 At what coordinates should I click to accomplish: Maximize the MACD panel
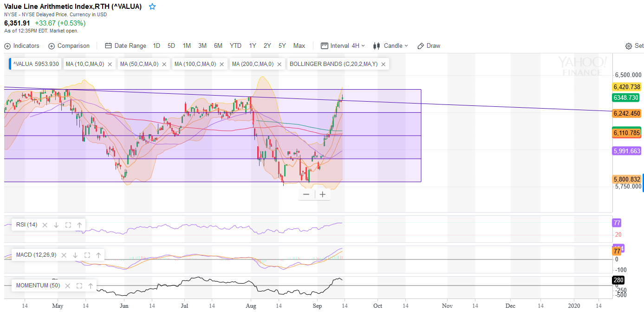pos(87,255)
